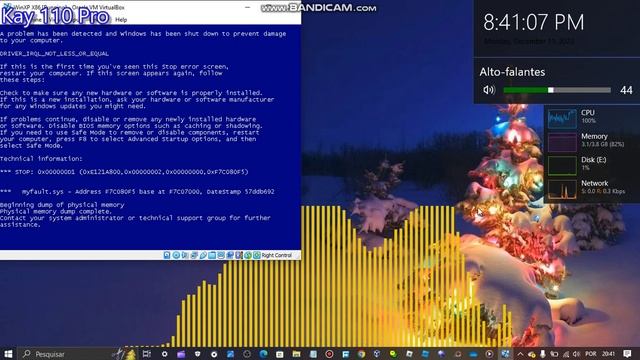
Task: Open the Windows Start menu
Action: click(x=8, y=353)
